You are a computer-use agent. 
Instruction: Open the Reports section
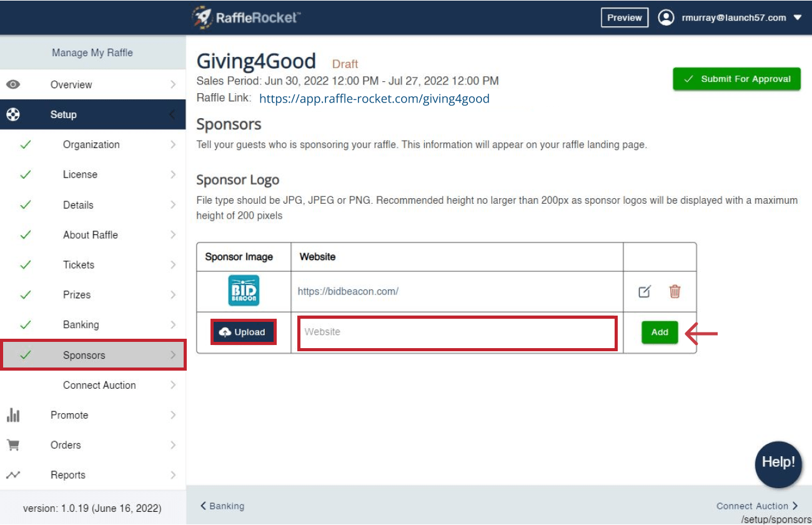tap(92, 475)
